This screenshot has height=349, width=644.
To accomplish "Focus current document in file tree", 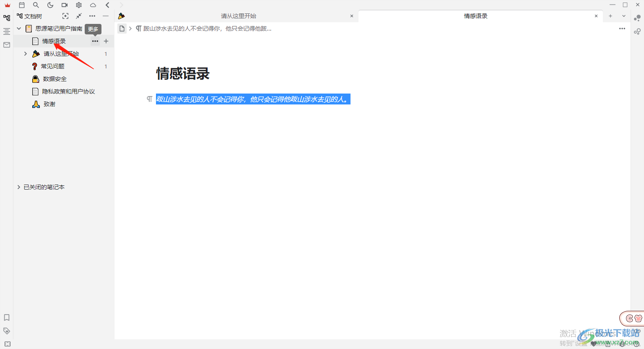I will pos(65,16).
